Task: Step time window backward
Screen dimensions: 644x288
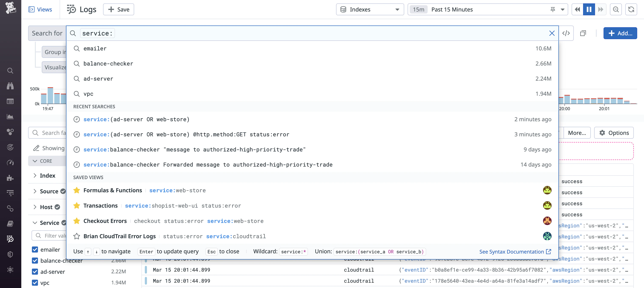Action: [577, 10]
